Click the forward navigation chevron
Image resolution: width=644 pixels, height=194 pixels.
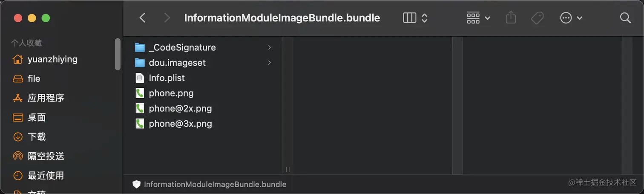pyautogui.click(x=167, y=18)
